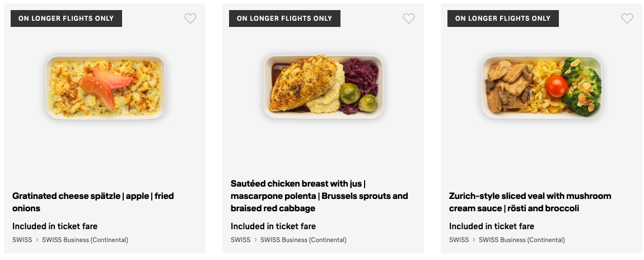Viewport: 644px width, 260px height.
Task: Click heart icon on chicken breast card
Action: point(409,18)
